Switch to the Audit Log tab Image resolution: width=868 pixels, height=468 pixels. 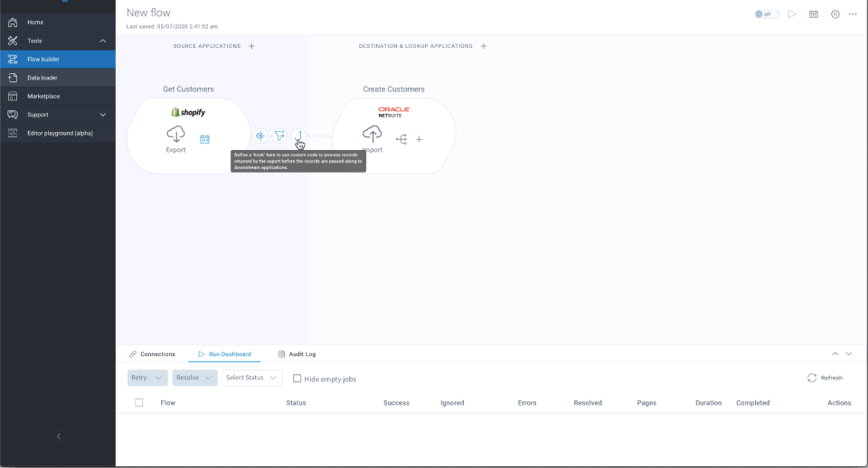(x=297, y=354)
